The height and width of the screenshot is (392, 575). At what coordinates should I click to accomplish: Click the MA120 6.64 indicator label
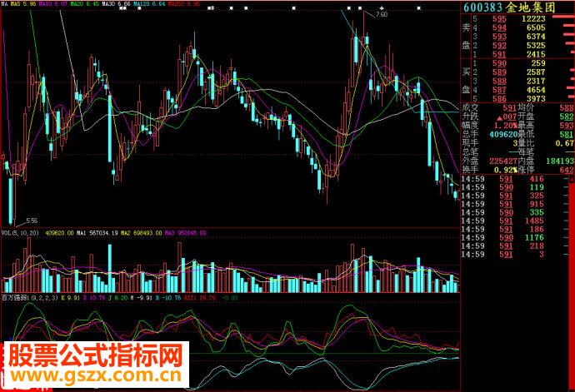coord(150,3)
